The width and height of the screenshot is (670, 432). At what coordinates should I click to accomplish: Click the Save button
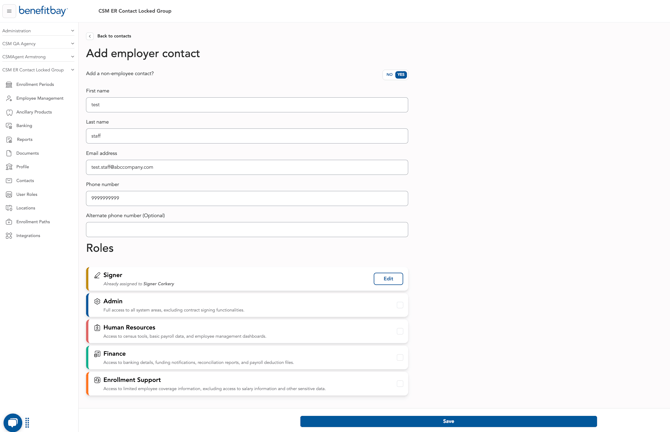pos(448,421)
